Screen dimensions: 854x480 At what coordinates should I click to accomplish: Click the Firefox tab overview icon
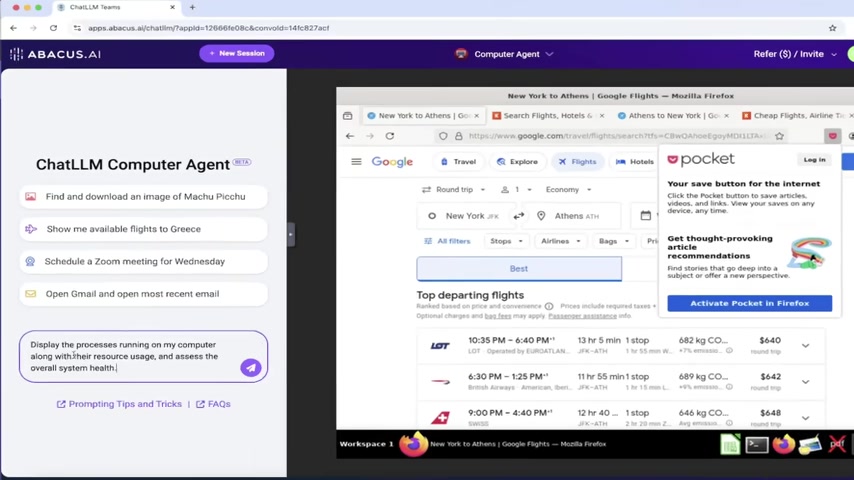(347, 116)
